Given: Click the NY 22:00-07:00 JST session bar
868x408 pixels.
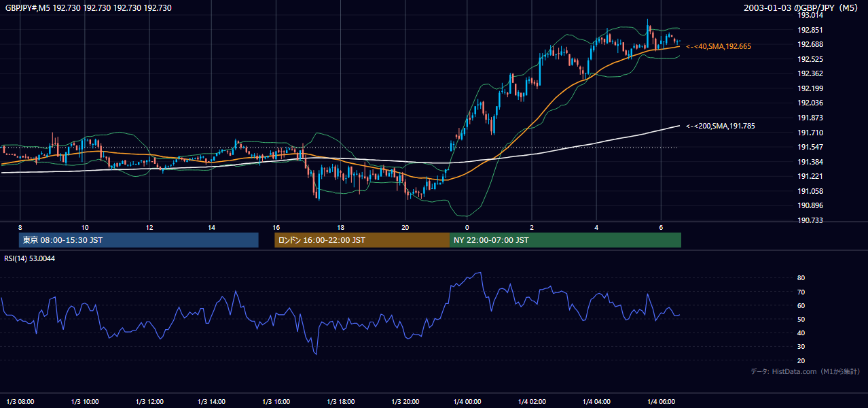Looking at the screenshot, I should point(565,240).
